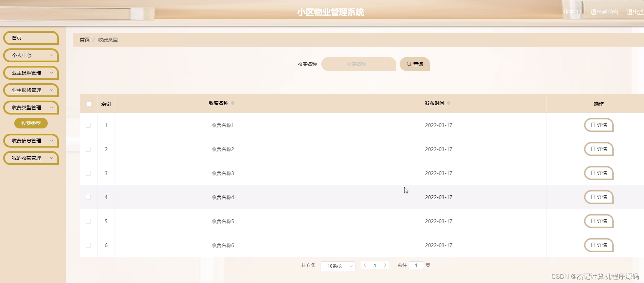This screenshot has height=283, width=644.
Task: Open 详情 for 收费名称3
Action: click(599, 173)
